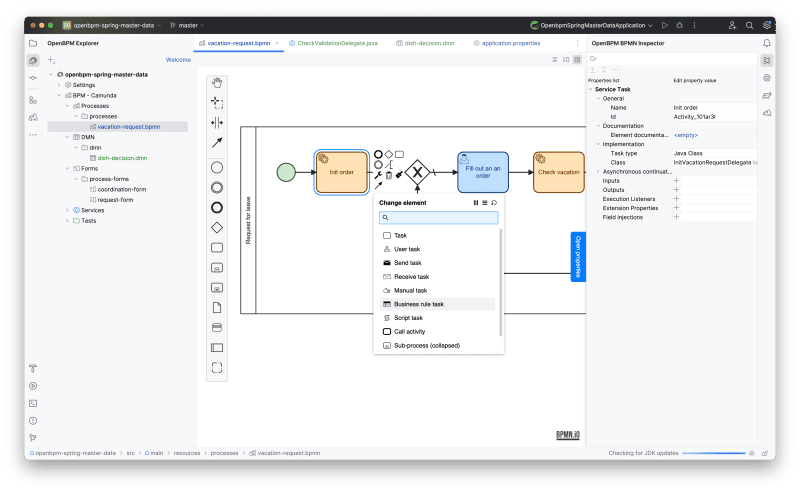Toggle parallel multi-instance marker in Change element
This screenshot has height=492, width=800.
tap(475, 202)
